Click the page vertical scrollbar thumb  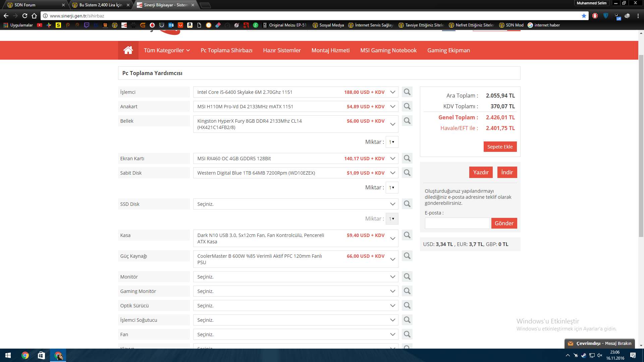pos(641,146)
